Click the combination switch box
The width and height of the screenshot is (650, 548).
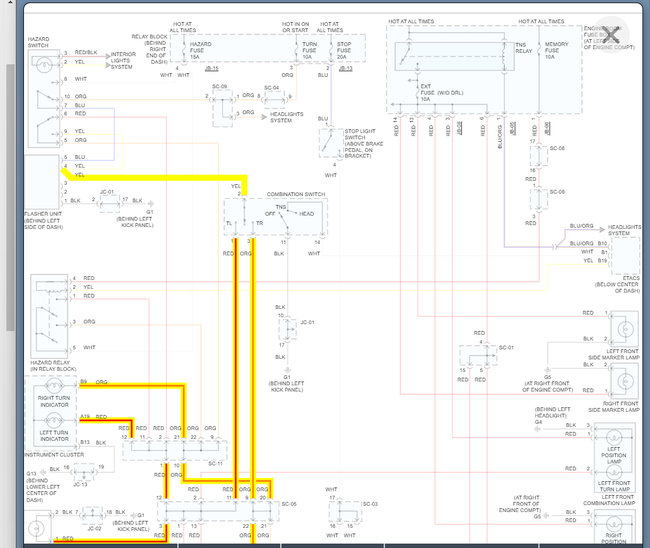tap(272, 217)
